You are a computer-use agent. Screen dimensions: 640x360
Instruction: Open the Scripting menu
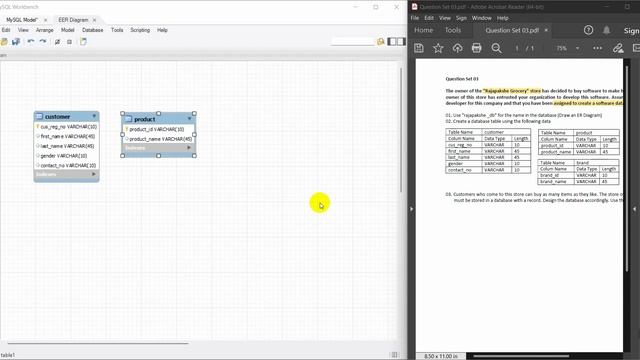[x=140, y=30]
